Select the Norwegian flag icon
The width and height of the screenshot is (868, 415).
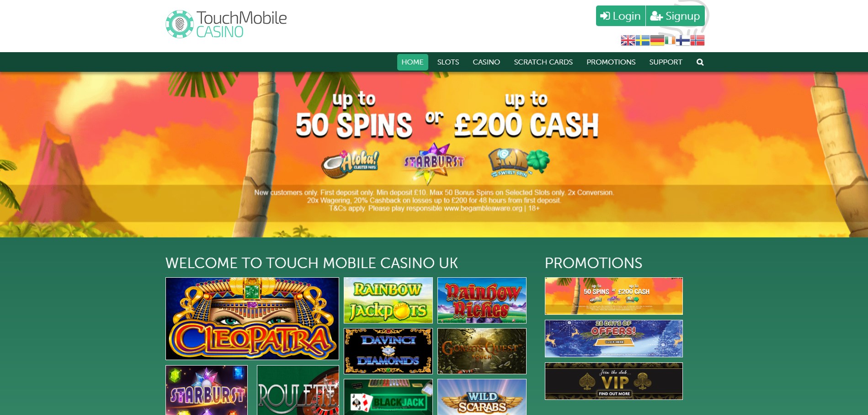(x=698, y=41)
